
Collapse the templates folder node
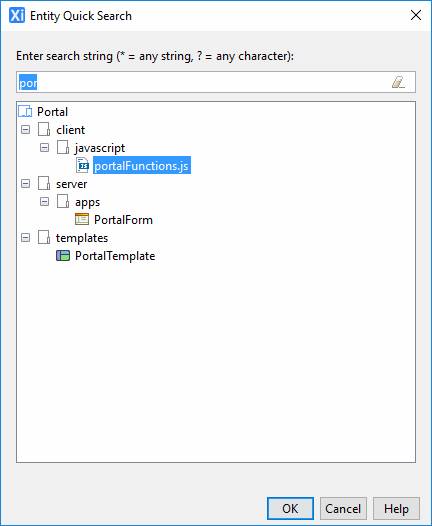click(x=25, y=238)
